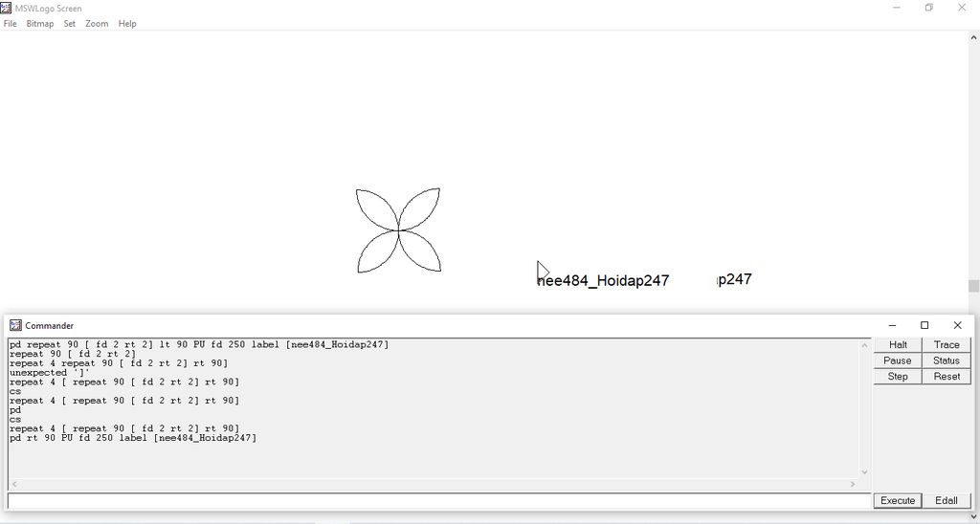Minimize the MSWLogo Screen window
Image resolution: width=980 pixels, height=524 pixels.
point(897,8)
